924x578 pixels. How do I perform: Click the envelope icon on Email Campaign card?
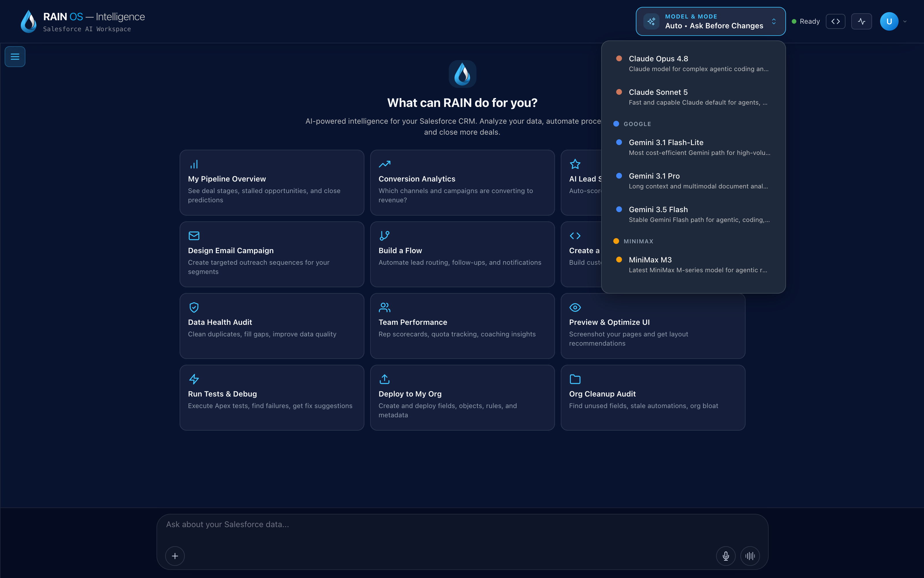point(194,236)
